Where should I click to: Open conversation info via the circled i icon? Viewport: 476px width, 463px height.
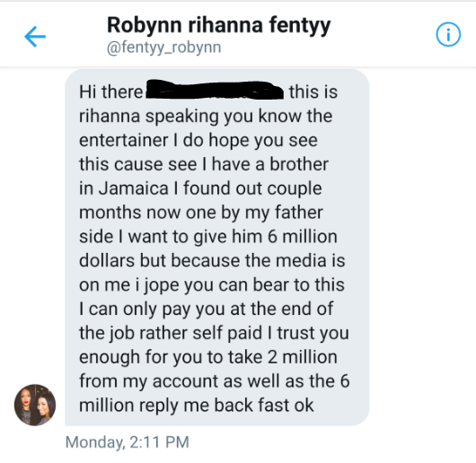[448, 34]
